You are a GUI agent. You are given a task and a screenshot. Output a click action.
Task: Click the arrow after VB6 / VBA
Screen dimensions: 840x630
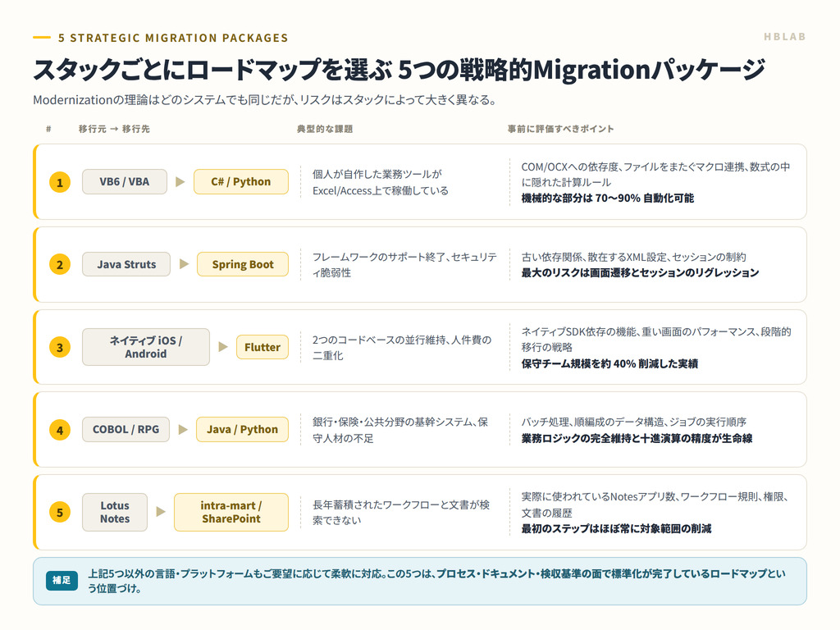(x=180, y=182)
